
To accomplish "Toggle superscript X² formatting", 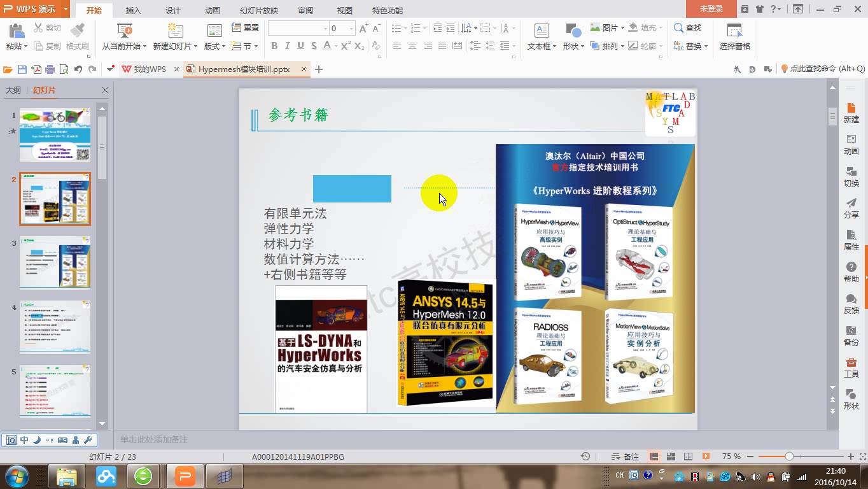I will (346, 46).
